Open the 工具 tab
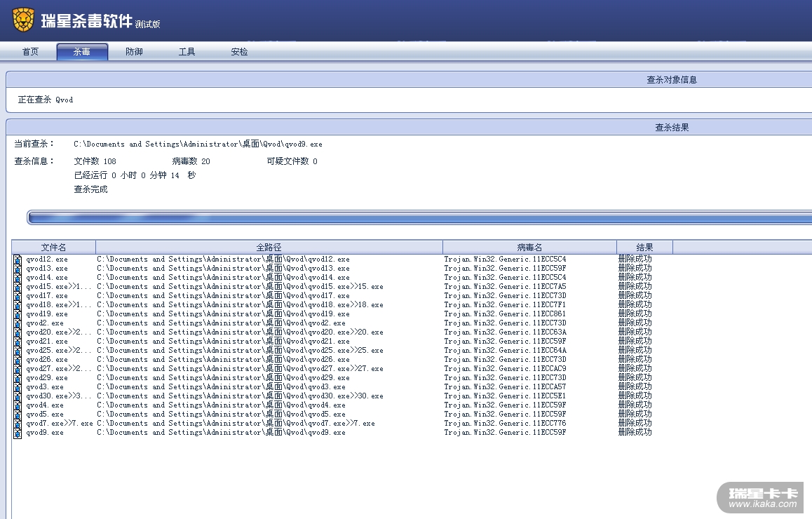 coord(187,52)
